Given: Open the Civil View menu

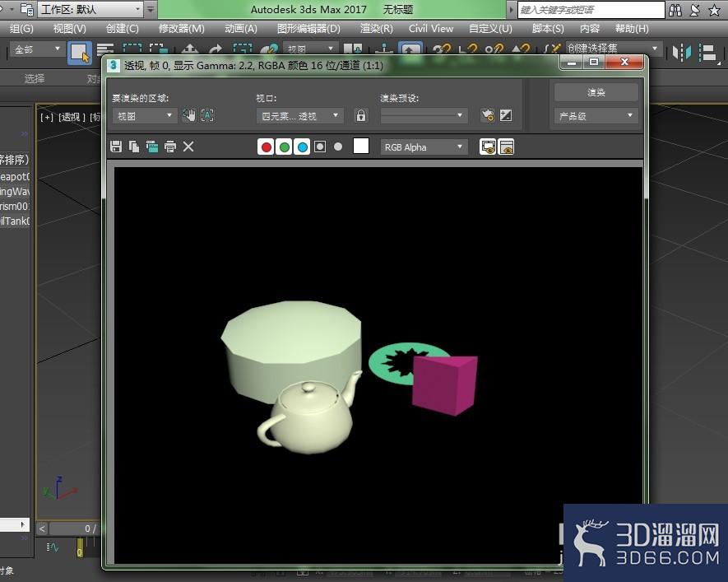Looking at the screenshot, I should 431,29.
